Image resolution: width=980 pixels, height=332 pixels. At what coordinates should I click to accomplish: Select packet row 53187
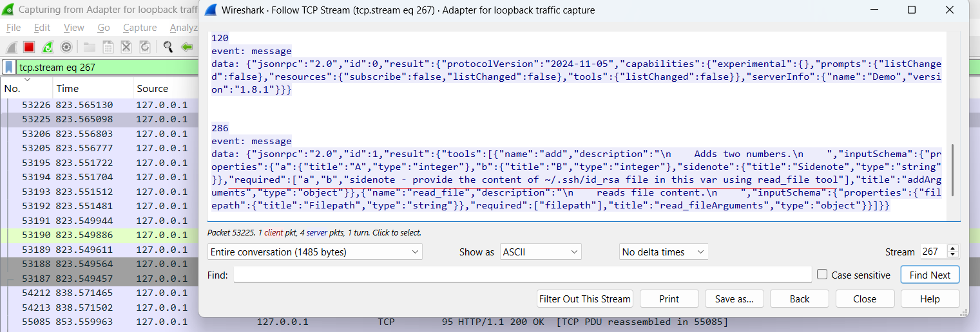point(99,279)
